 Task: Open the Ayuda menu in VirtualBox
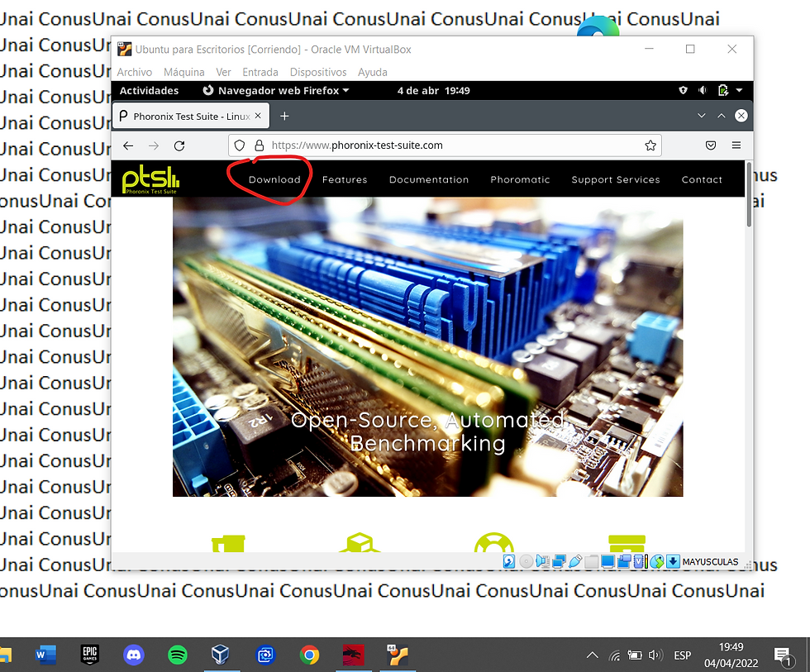click(x=373, y=72)
